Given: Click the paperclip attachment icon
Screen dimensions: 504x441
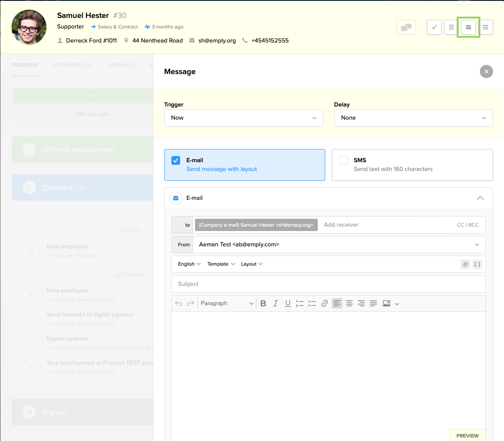Looking at the screenshot, I should point(465,264).
